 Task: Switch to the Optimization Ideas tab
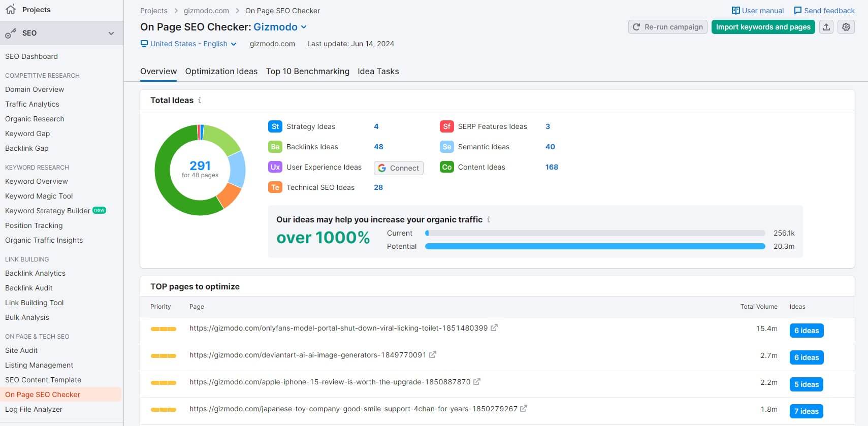point(221,72)
